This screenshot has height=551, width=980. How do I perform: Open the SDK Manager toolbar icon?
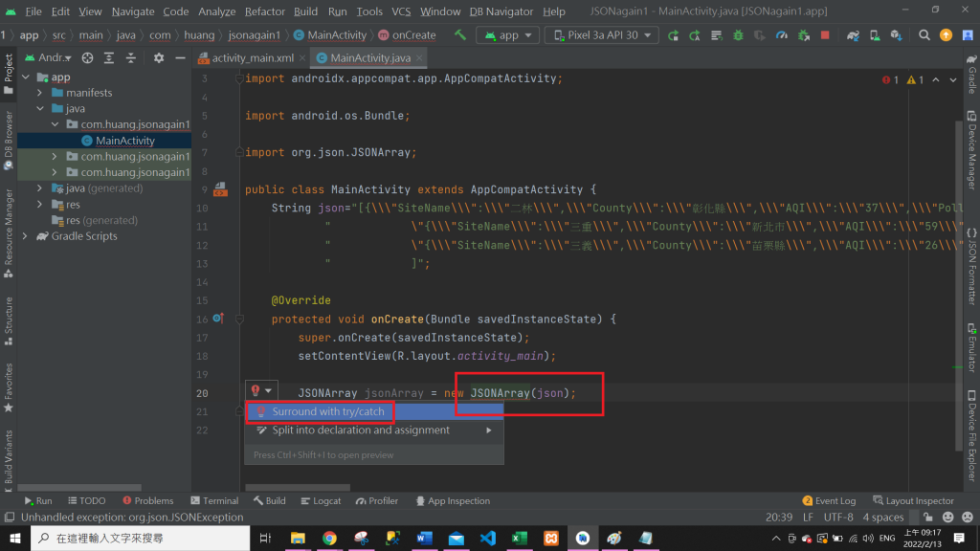(x=896, y=35)
